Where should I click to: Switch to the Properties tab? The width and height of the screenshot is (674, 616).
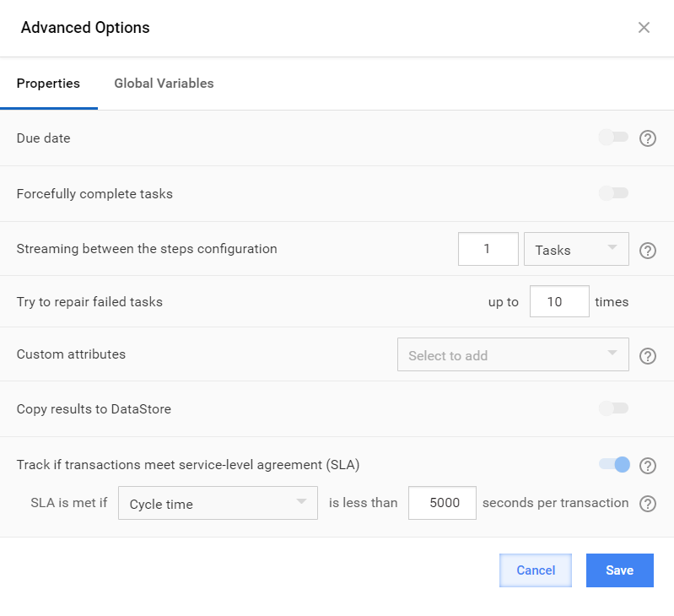point(48,84)
